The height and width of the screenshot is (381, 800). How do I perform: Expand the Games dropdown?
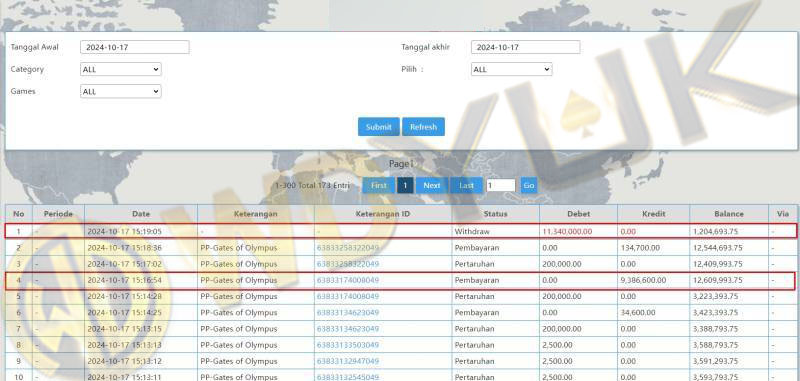(x=121, y=92)
